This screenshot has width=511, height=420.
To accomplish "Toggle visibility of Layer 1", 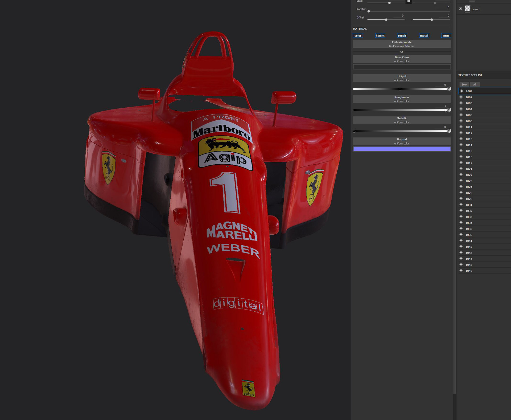I will pos(461,9).
